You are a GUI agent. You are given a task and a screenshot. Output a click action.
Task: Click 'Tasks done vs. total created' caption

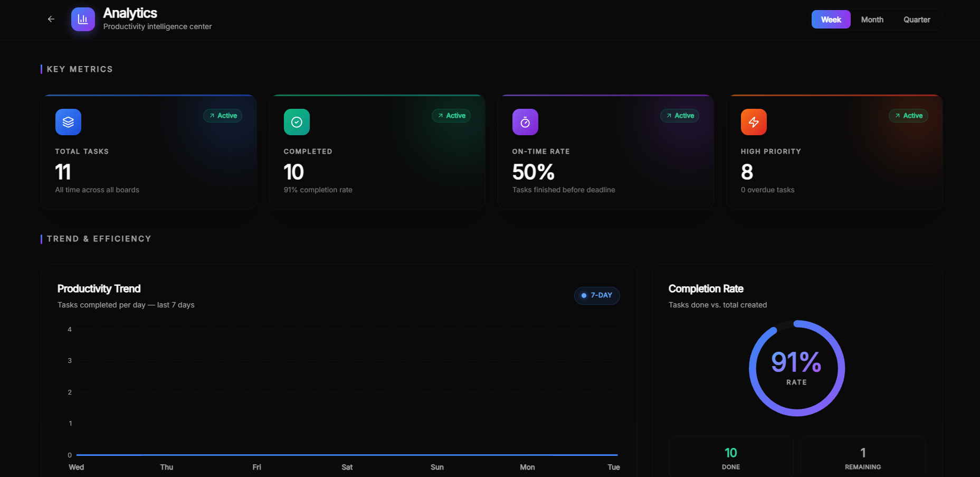pyautogui.click(x=718, y=305)
